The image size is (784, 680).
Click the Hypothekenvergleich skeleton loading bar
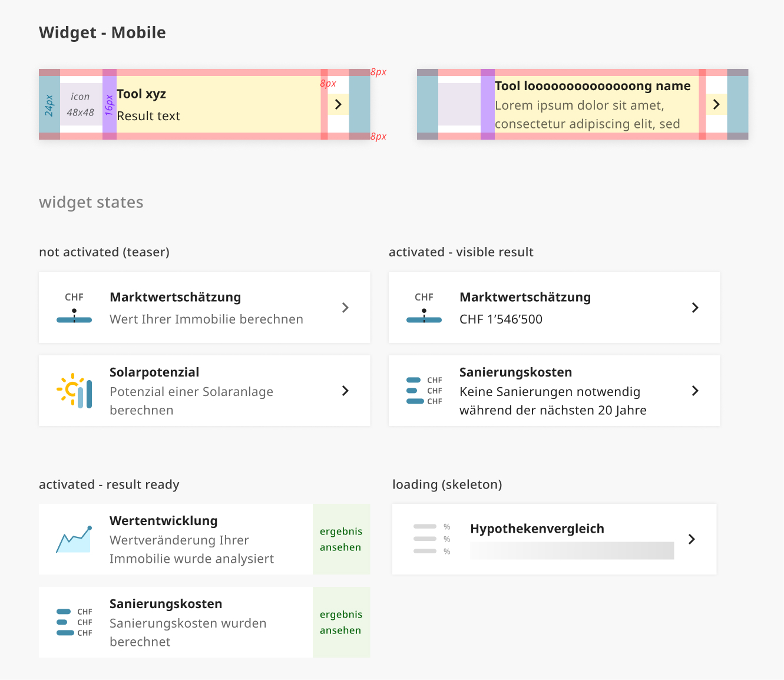(x=572, y=550)
